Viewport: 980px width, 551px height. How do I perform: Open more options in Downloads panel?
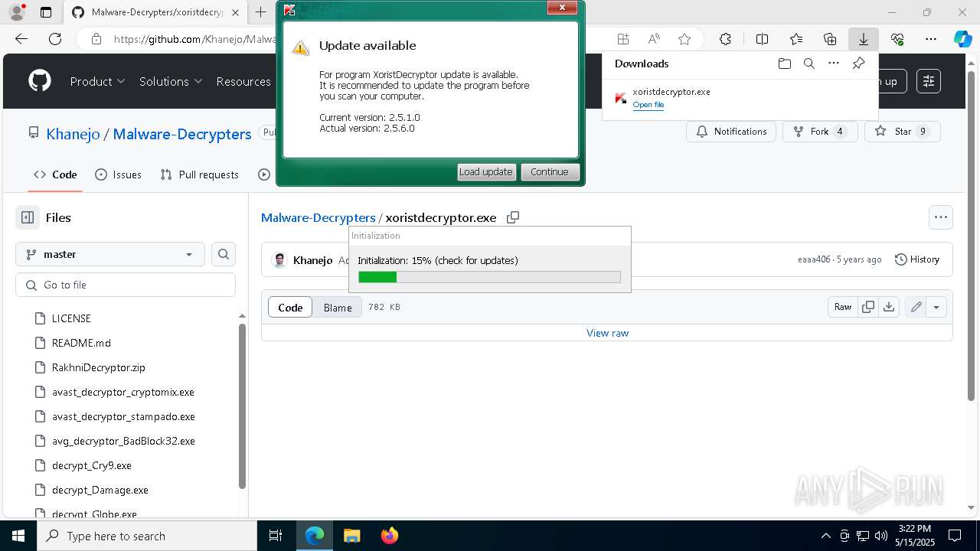834,64
